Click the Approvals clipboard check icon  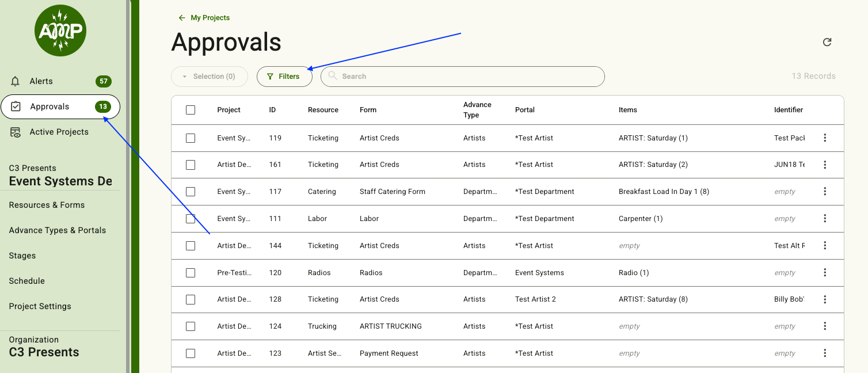click(x=16, y=106)
